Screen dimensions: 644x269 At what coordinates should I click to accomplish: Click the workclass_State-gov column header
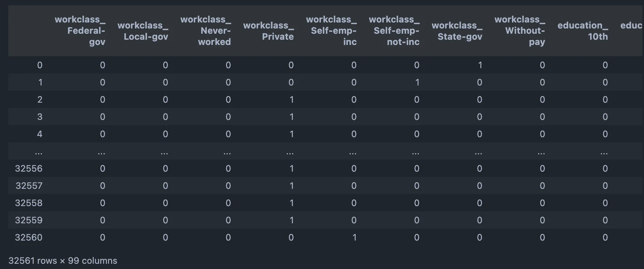click(457, 31)
